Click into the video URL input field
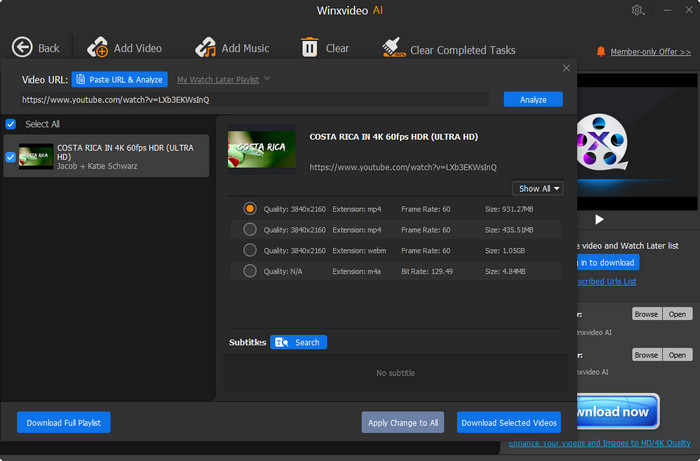Screen dimensions: 700x461 click(254, 100)
